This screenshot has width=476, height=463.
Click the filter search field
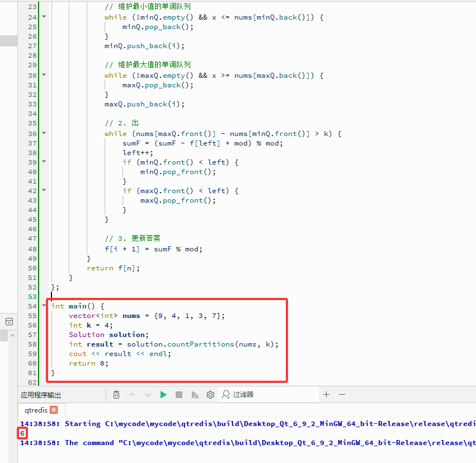click(x=267, y=395)
